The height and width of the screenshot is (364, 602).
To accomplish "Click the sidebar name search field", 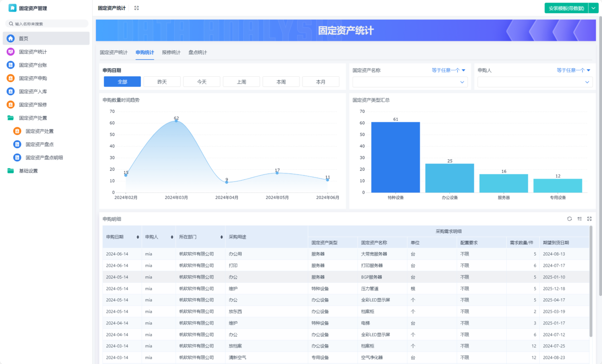I will tap(48, 24).
